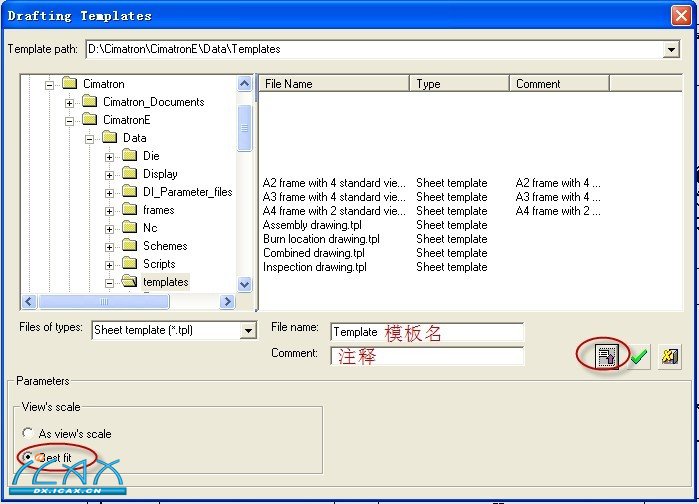Select the Die folder icon
The image size is (699, 504).
[130, 155]
